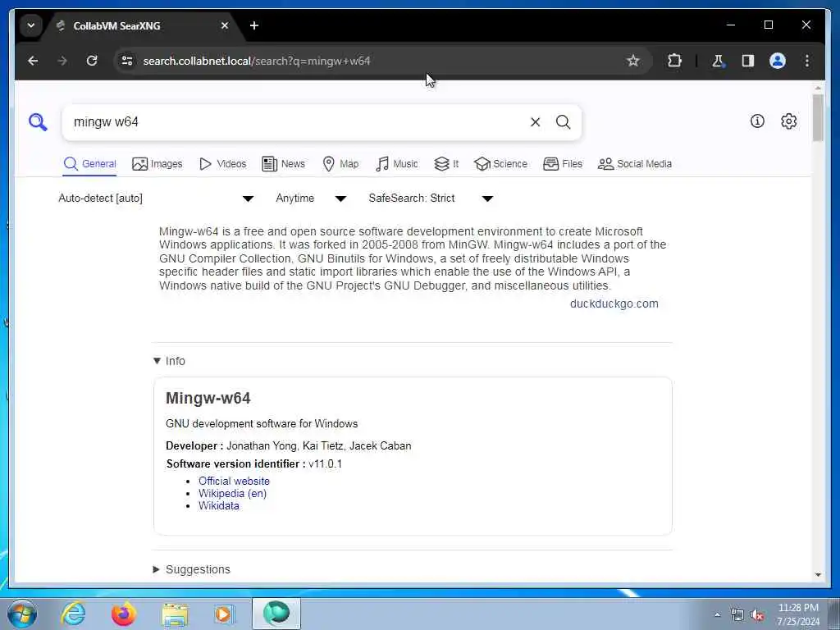Switch to the Science tab
The width and height of the screenshot is (840, 630).
(501, 164)
